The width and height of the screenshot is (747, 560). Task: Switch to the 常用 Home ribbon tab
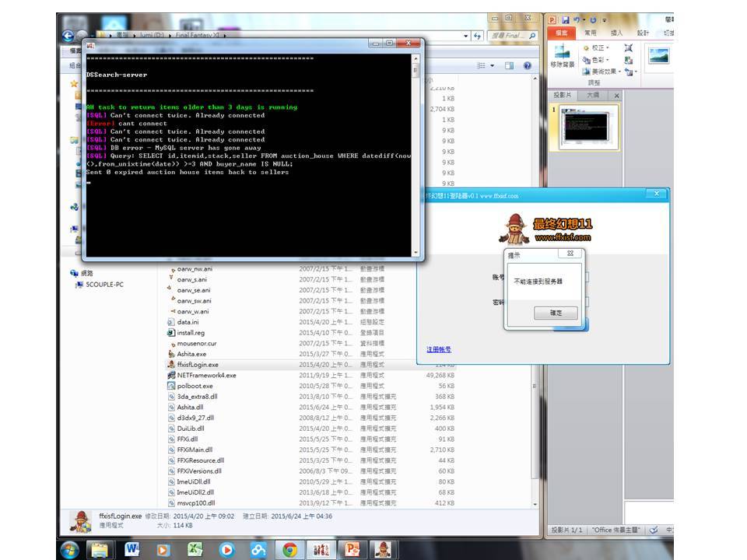[x=591, y=33]
